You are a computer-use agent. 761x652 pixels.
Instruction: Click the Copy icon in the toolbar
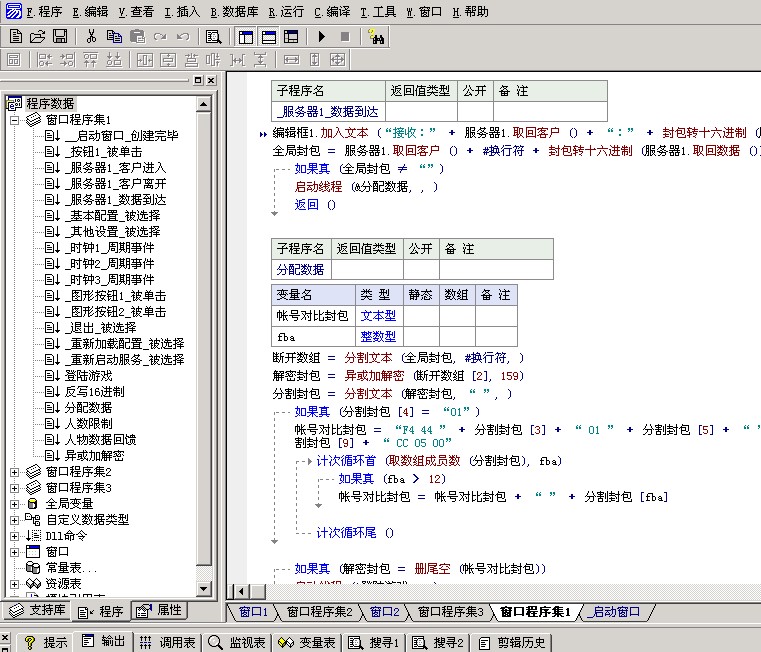(x=114, y=36)
